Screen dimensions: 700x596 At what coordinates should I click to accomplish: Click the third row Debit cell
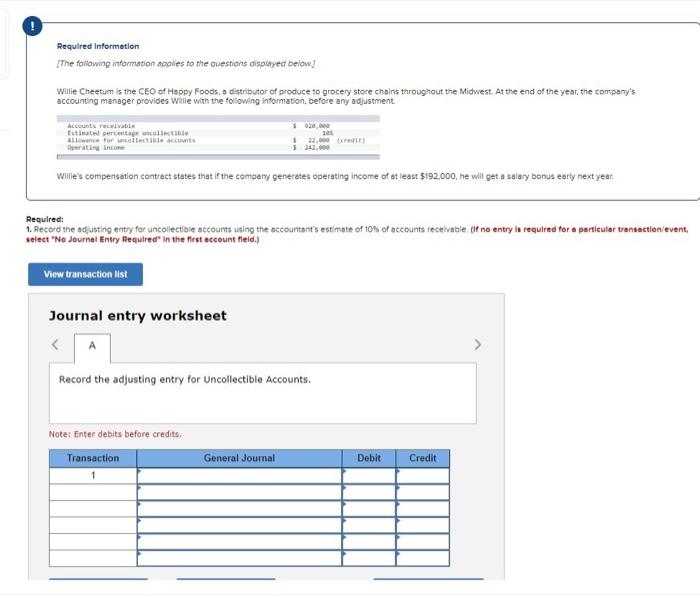pos(369,509)
